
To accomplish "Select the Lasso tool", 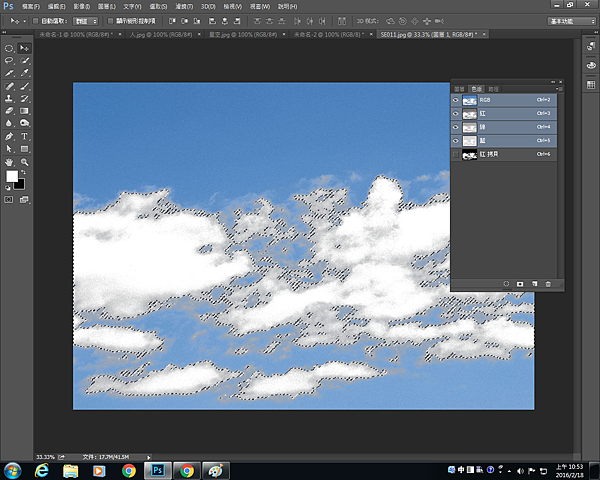I will click(x=9, y=60).
